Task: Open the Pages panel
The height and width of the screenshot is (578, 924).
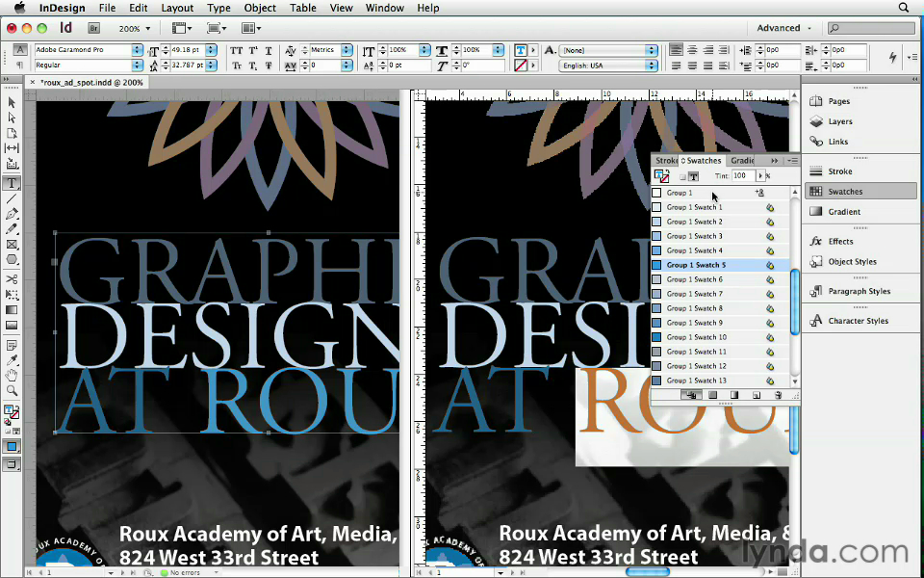Action: (x=860, y=101)
